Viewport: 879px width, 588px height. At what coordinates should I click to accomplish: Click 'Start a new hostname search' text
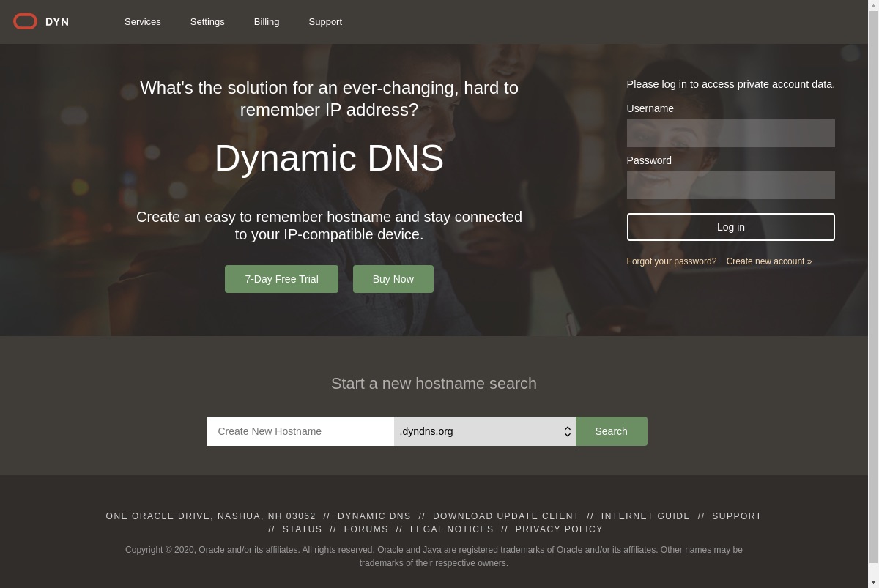pos(434,384)
